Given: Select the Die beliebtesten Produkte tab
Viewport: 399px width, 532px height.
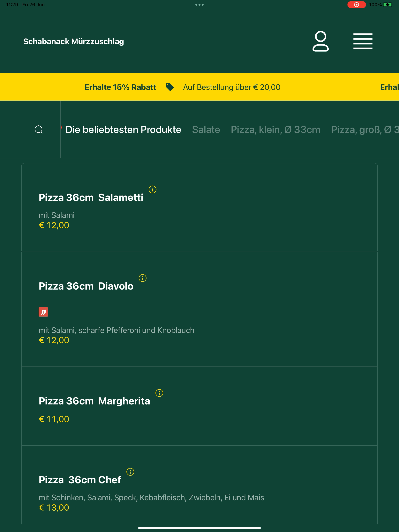Looking at the screenshot, I should coord(123,130).
